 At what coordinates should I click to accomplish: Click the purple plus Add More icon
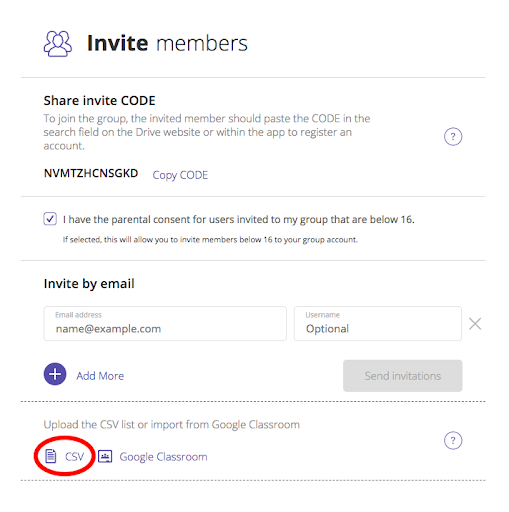pos(55,374)
